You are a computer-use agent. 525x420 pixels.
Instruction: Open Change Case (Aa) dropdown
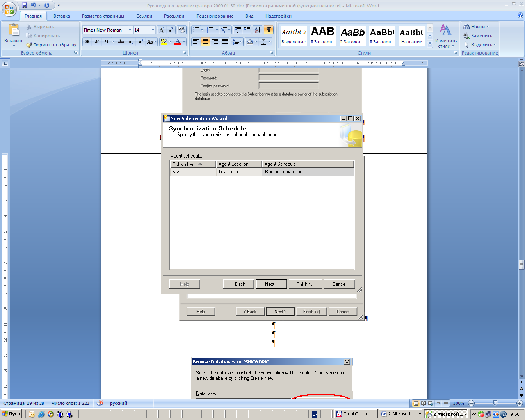[x=151, y=42]
